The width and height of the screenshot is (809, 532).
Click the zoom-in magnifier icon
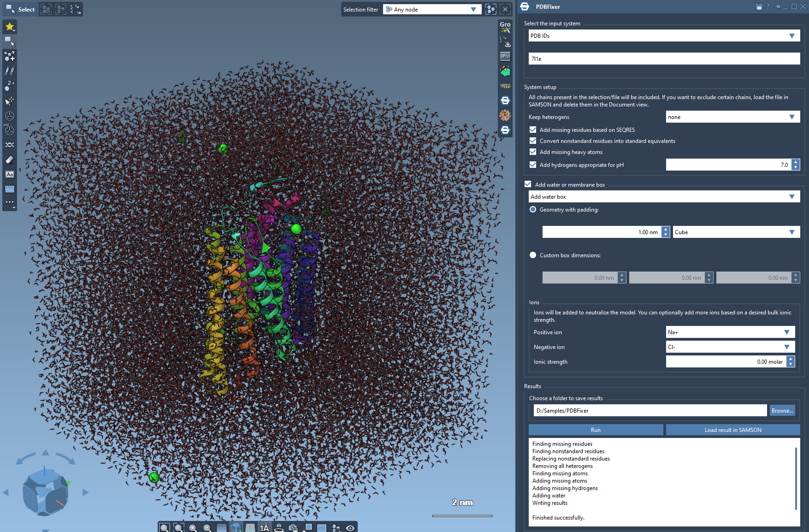pos(193,528)
